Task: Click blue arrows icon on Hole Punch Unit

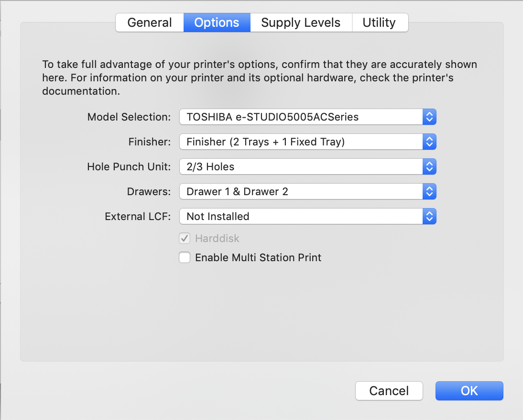Action: 429,166
